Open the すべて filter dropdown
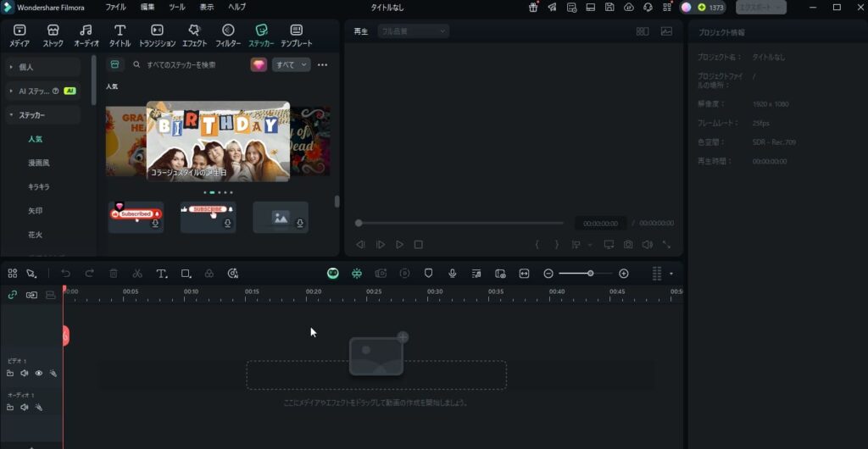 [292, 64]
